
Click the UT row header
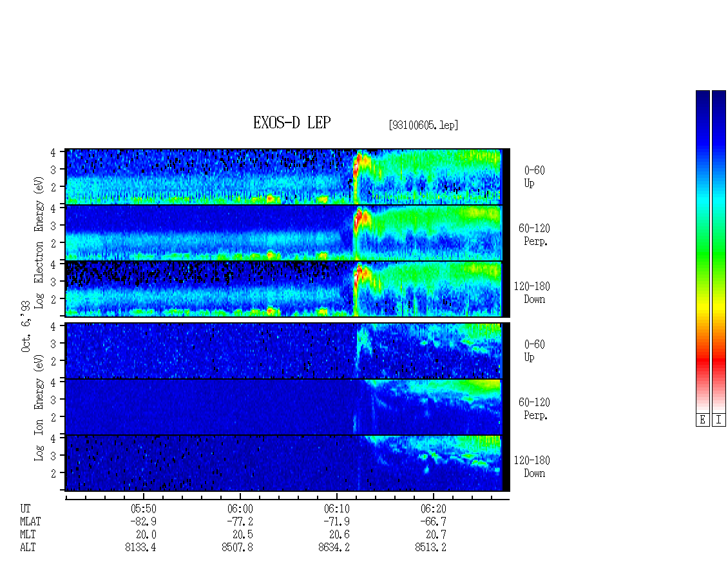pos(26,509)
